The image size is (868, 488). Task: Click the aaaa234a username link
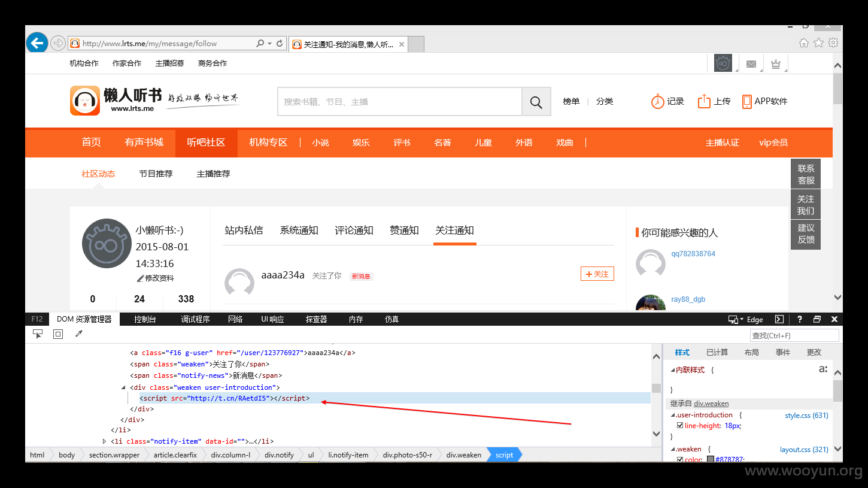click(283, 275)
